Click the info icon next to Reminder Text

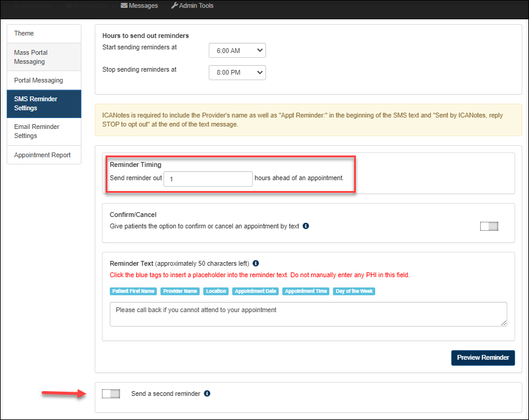[256, 263]
